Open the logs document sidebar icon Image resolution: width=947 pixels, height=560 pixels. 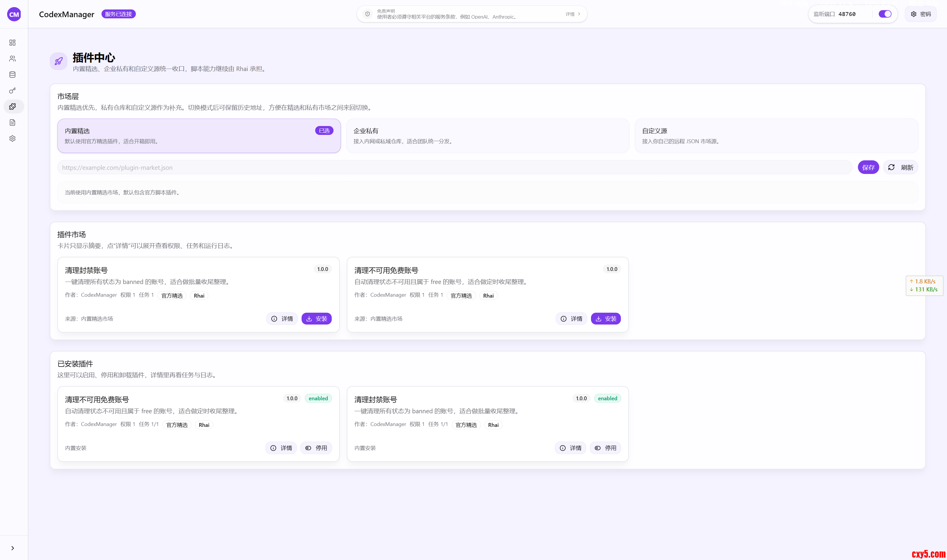(x=12, y=123)
